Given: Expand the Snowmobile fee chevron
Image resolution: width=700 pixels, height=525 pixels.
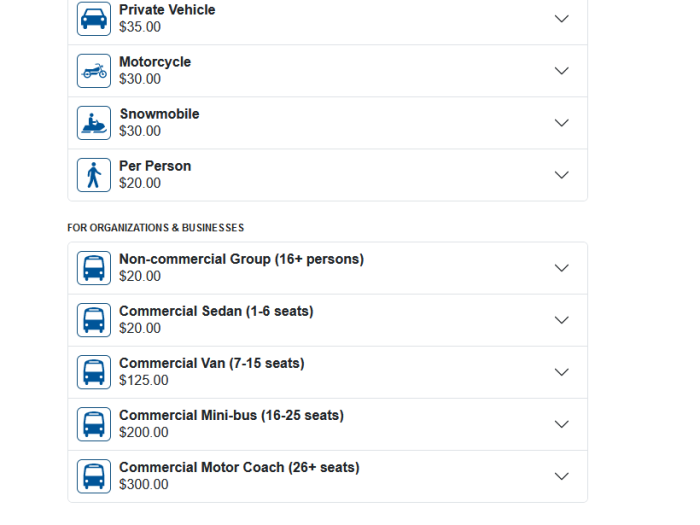Looking at the screenshot, I should click(562, 123).
